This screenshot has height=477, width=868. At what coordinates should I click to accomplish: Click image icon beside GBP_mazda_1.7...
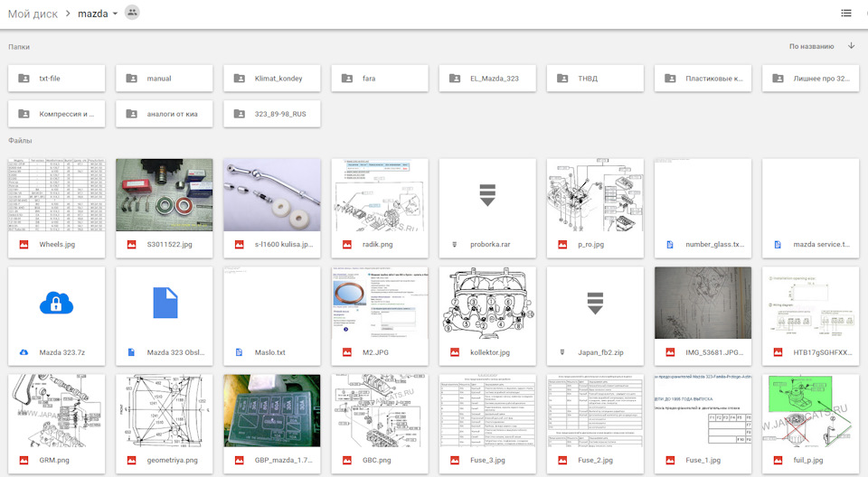coord(239,460)
